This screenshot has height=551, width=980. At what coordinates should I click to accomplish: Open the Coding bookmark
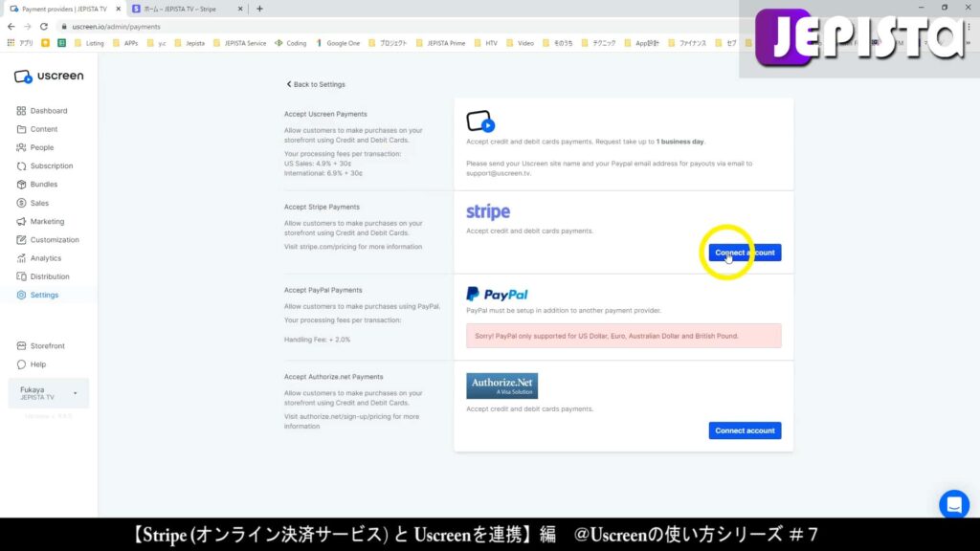pos(291,43)
